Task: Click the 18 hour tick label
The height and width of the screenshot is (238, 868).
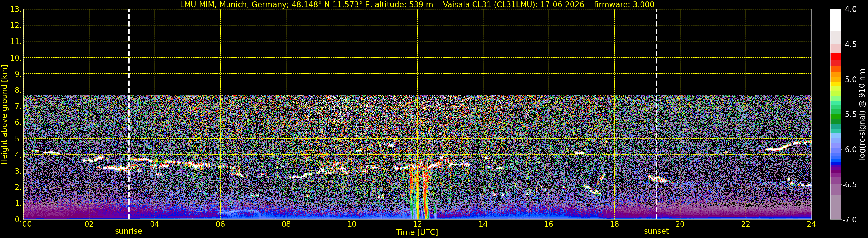Action: 614,224
